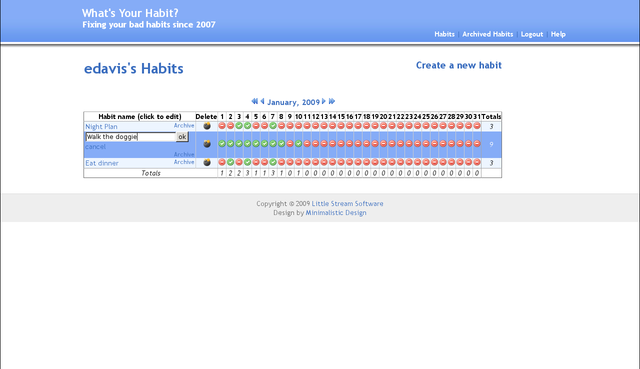Toggle Night Plan completed mark on day 3

(x=239, y=126)
